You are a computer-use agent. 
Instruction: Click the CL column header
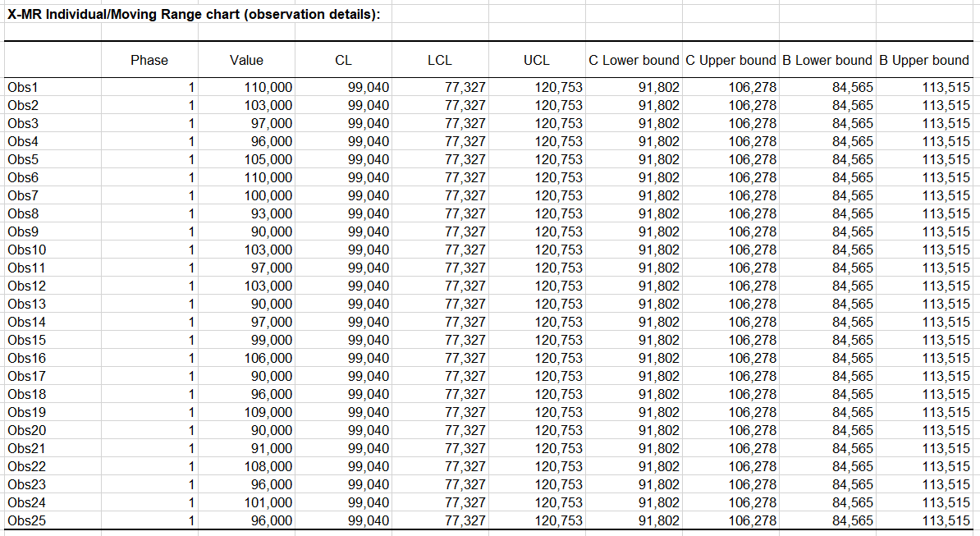pos(344,60)
